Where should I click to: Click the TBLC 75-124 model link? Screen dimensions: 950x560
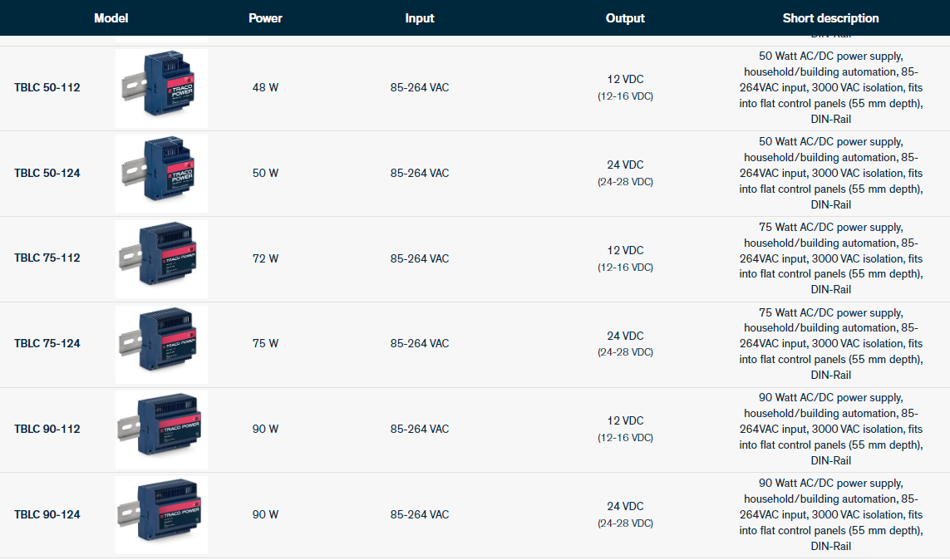point(47,343)
